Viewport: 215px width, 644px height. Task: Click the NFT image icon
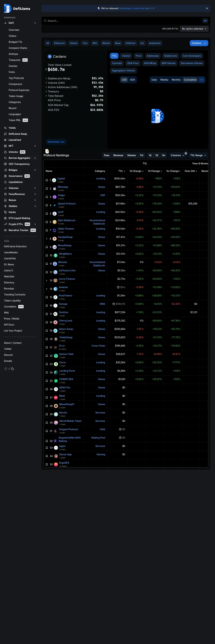coord(5,146)
